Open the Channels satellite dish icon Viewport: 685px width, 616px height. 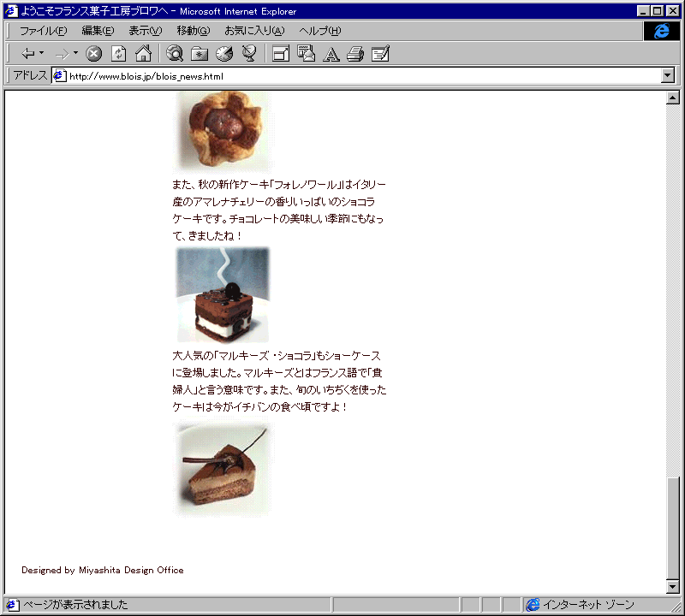click(x=249, y=54)
